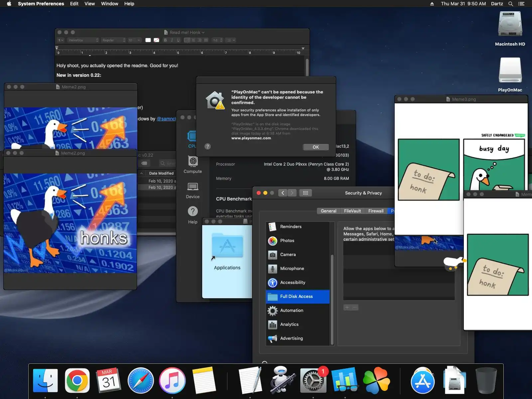
Task: Select Full Disk Access in privacy list
Action: 298,296
